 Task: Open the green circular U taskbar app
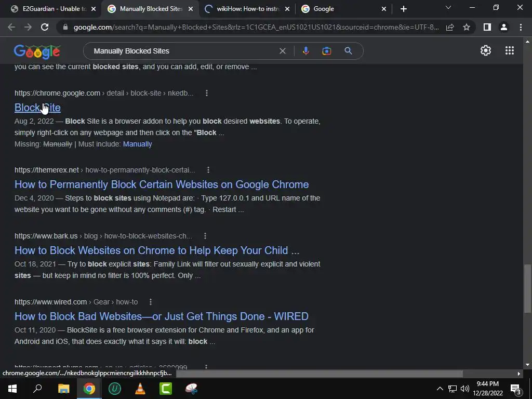(115, 389)
